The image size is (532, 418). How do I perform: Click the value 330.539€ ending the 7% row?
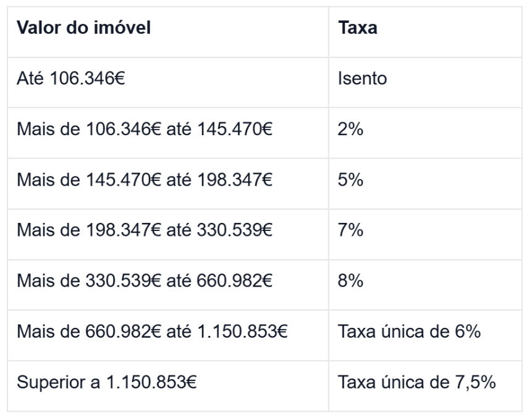(x=235, y=230)
